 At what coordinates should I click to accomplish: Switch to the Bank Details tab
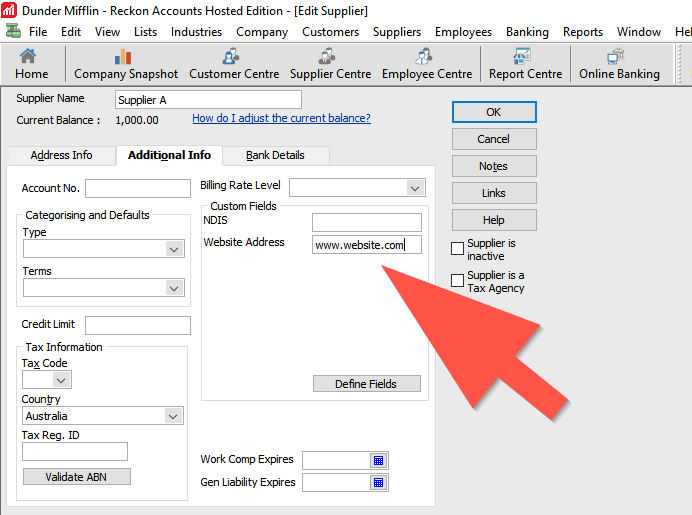click(275, 155)
